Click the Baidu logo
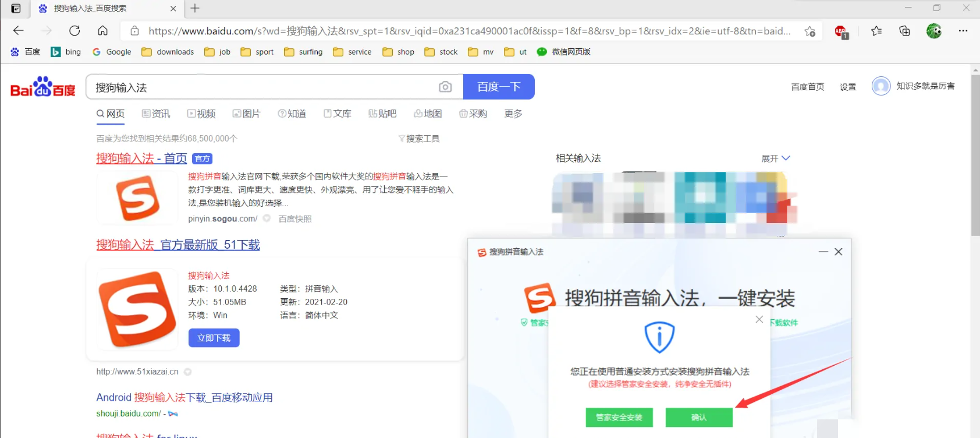 [43, 87]
